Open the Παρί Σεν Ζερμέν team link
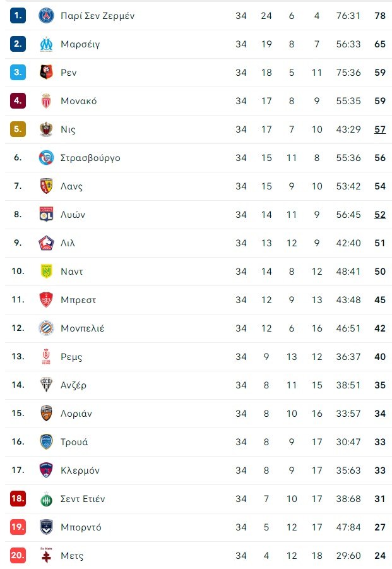The height and width of the screenshot is (569, 392). 97,16
